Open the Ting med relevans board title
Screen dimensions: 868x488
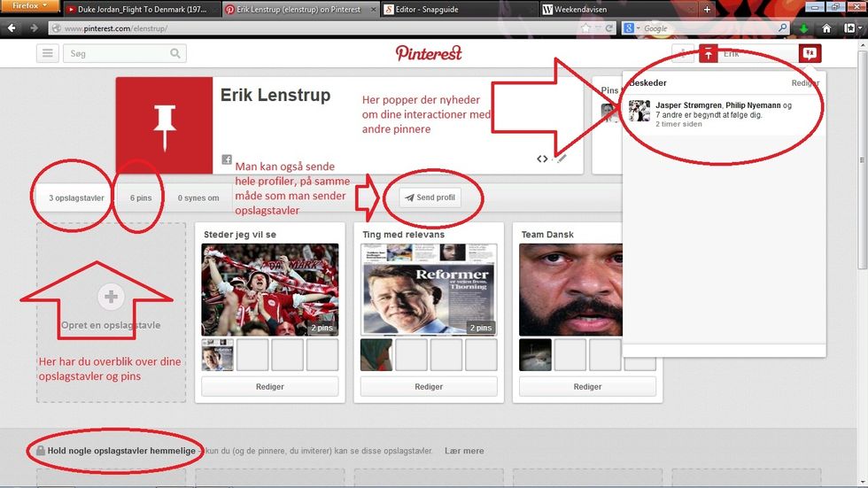click(x=403, y=234)
